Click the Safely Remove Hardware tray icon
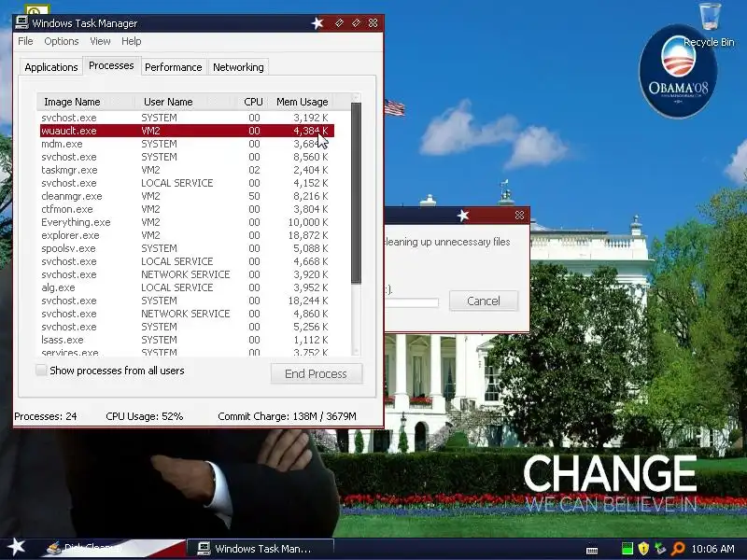The image size is (747, 560). [x=660, y=549]
